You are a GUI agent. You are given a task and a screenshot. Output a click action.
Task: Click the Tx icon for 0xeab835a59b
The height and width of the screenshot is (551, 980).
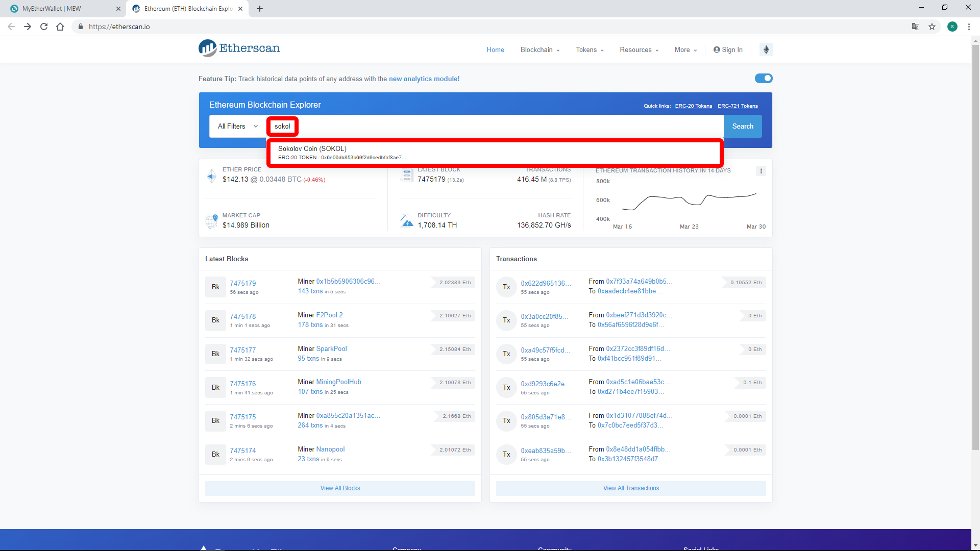(x=506, y=455)
